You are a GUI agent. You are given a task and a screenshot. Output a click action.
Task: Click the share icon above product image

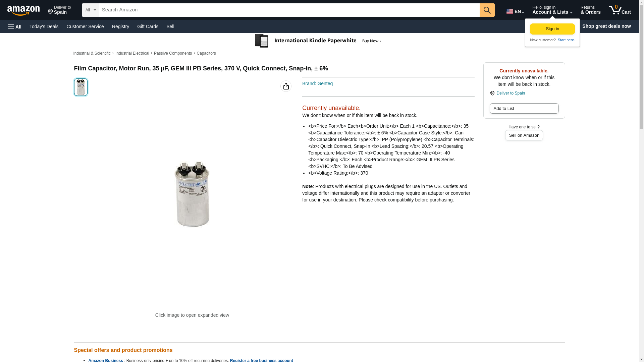286,86
